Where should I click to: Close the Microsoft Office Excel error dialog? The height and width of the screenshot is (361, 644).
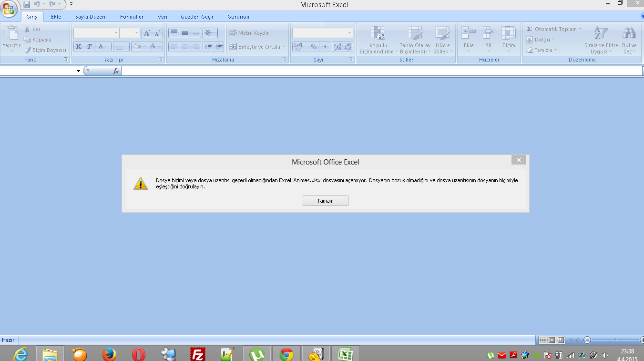tap(519, 160)
